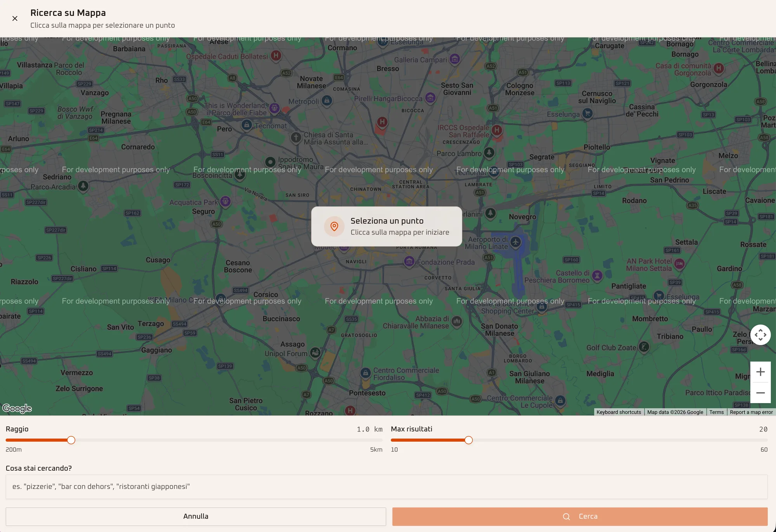Open the Keyboard shortcuts map link

coord(619,412)
